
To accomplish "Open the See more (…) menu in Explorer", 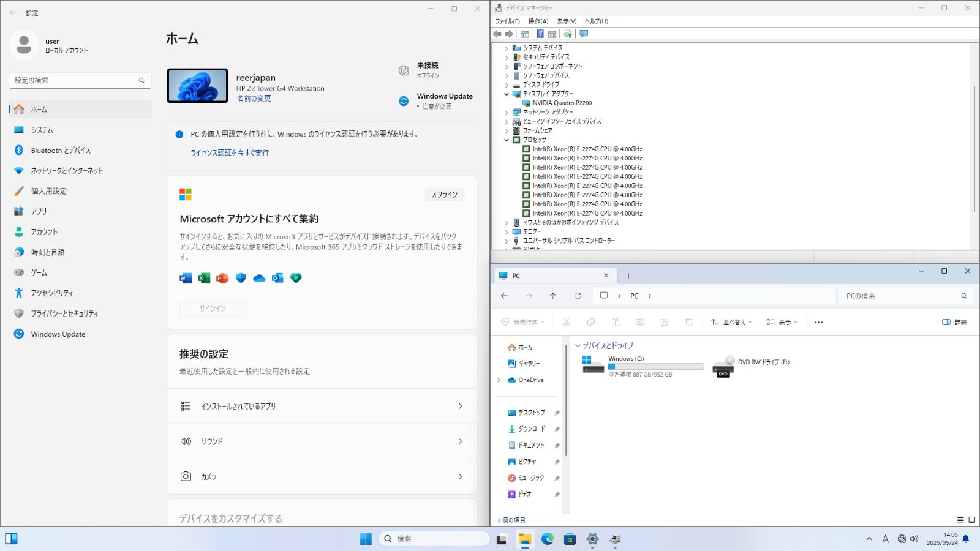I will 819,322.
